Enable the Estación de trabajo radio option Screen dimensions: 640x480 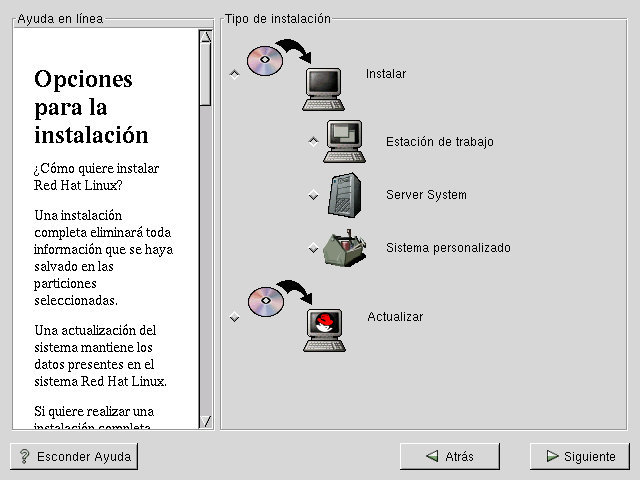click(x=313, y=142)
